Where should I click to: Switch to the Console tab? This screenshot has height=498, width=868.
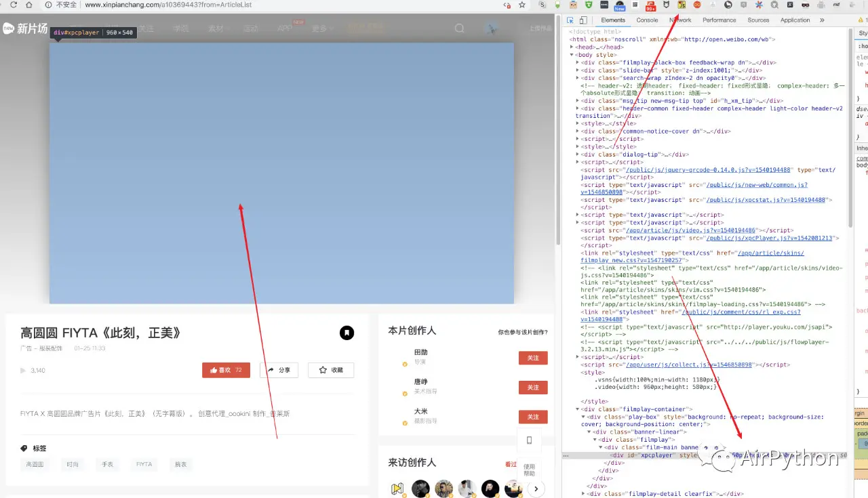coord(647,20)
